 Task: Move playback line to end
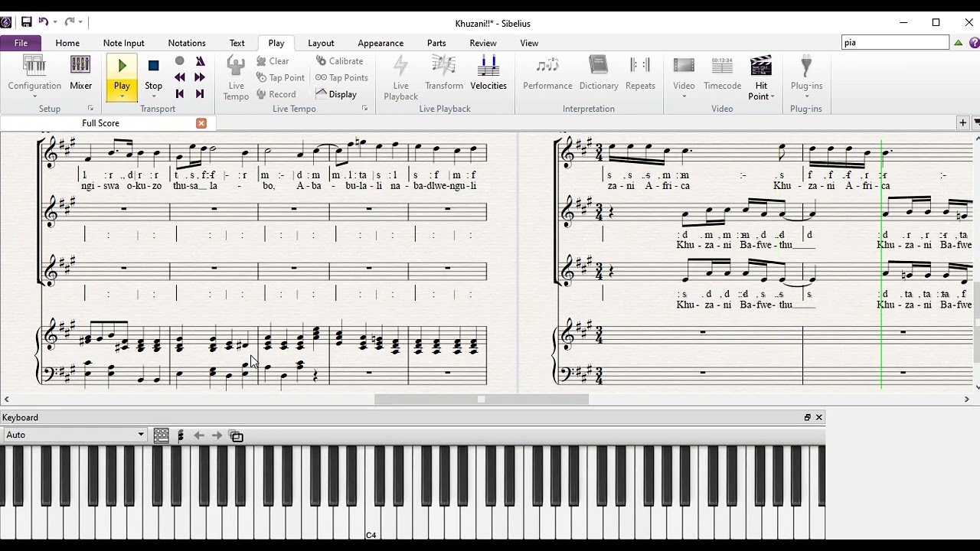(200, 94)
